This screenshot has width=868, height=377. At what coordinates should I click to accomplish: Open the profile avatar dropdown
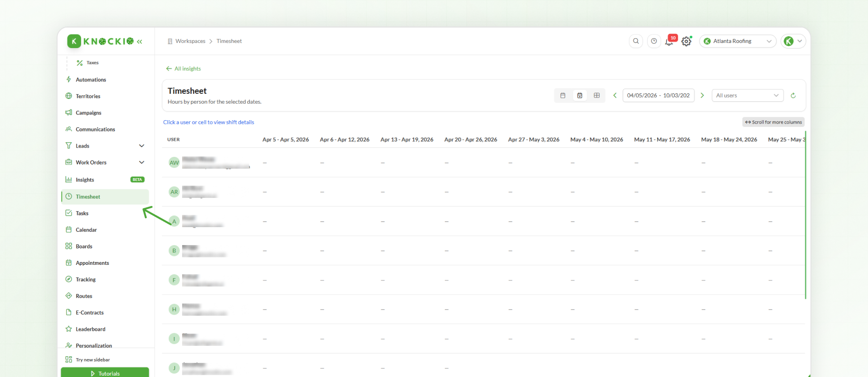click(793, 41)
